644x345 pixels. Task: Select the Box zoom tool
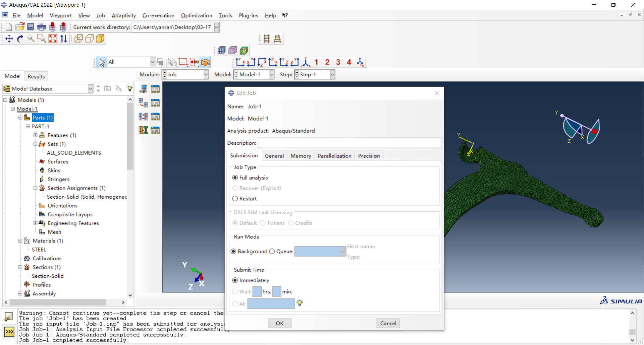42,39
